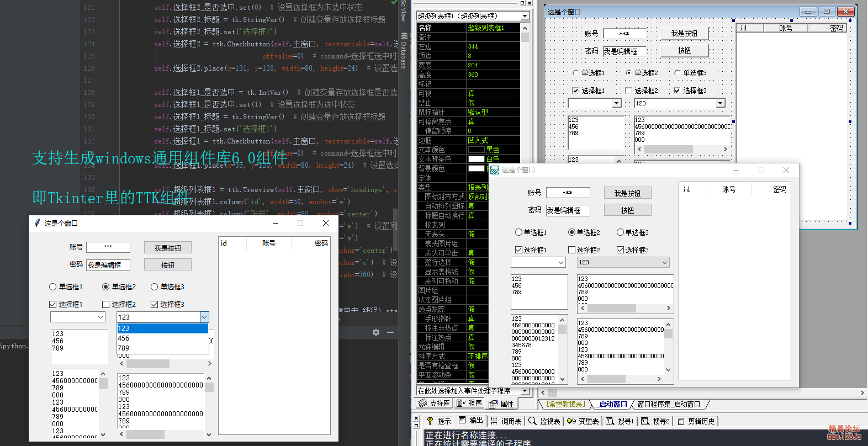
Task: Click the green icon of the overlapping 这是个窗口 window
Action: pyautogui.click(x=495, y=170)
